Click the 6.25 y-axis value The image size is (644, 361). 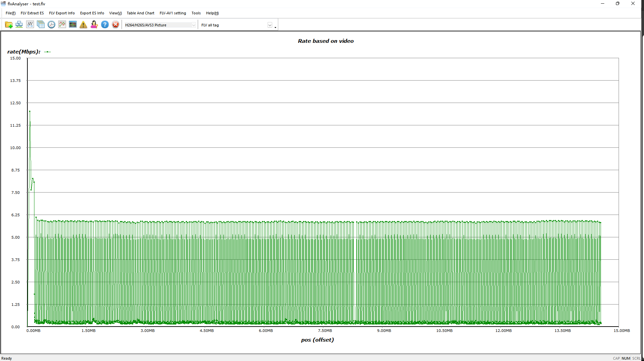(16, 215)
